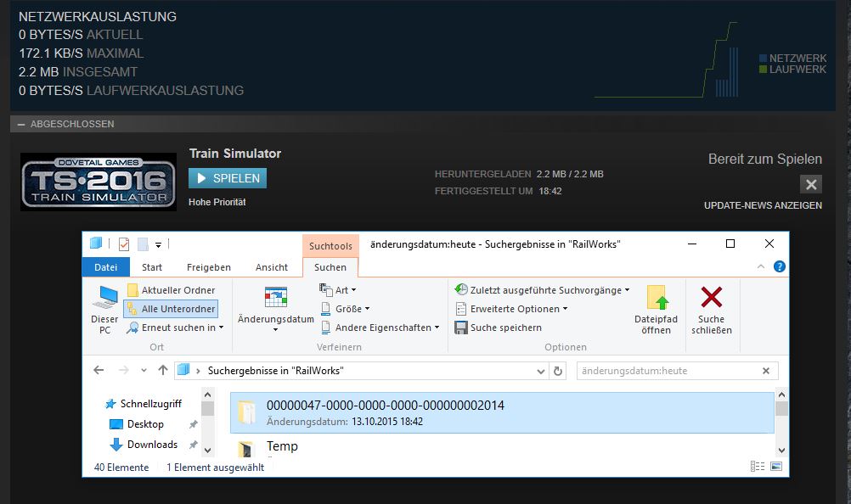
Task: Click Suche speichern
Action: [499, 328]
